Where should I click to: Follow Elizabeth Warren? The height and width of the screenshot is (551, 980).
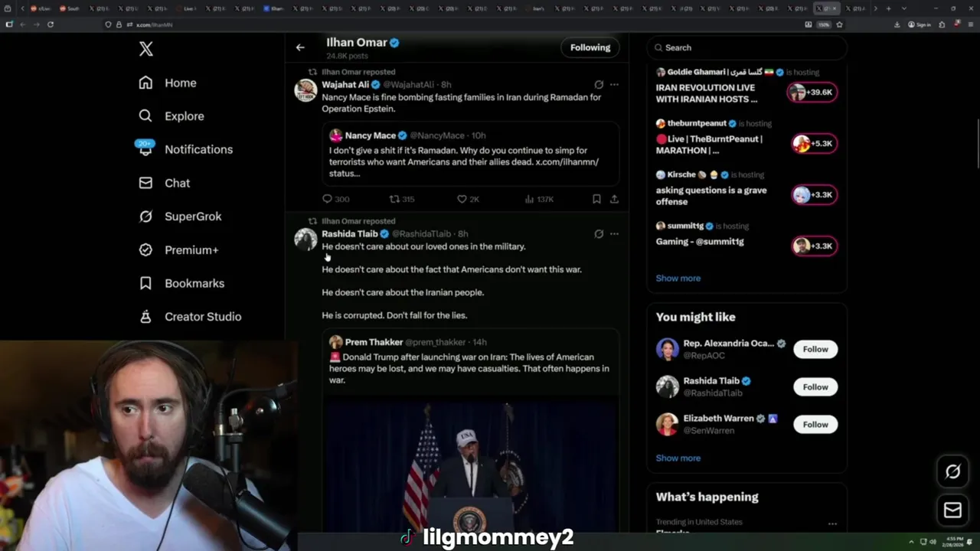click(815, 424)
